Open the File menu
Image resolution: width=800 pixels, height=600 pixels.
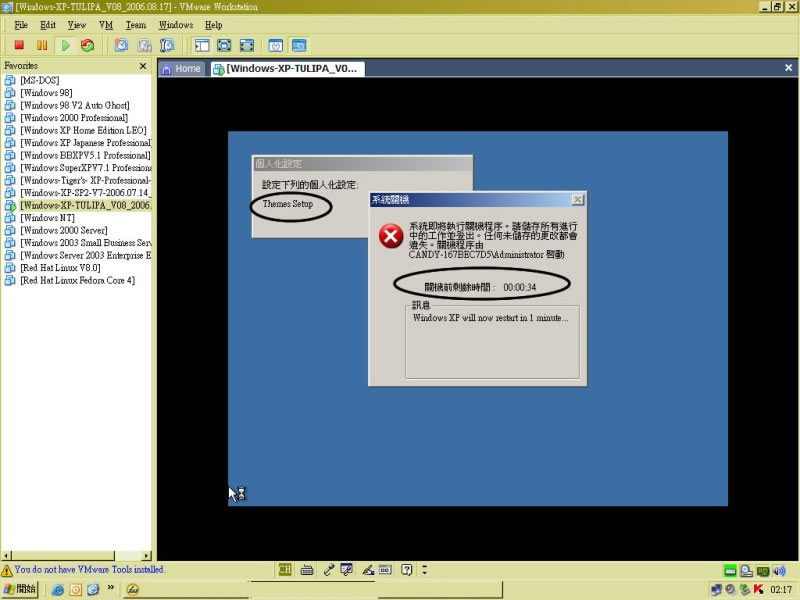pos(21,25)
